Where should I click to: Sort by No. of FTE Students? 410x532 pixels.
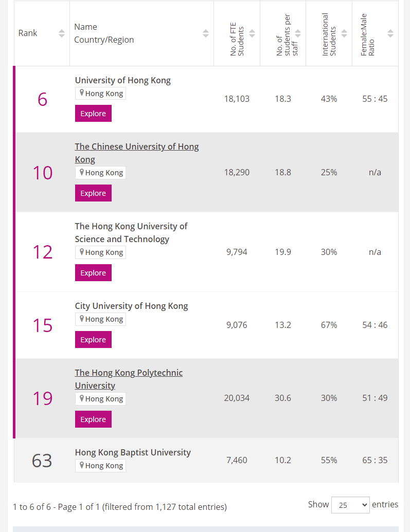click(x=252, y=33)
